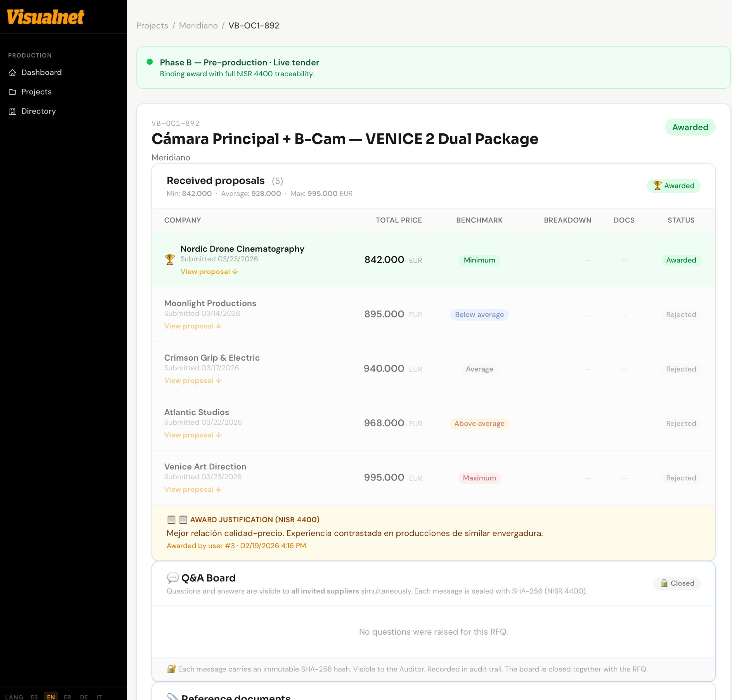Image resolution: width=732 pixels, height=700 pixels.
Task: Navigate to Meridiano via breadcrumb
Action: pyautogui.click(x=198, y=25)
